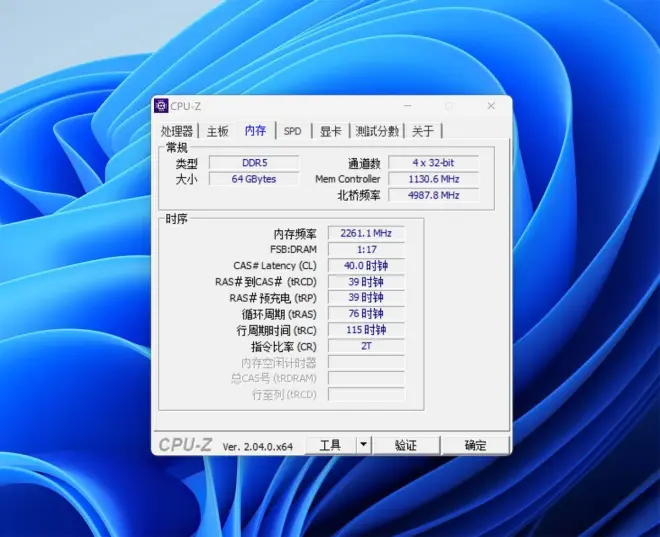Switch to the 测试分数 tab

pyautogui.click(x=377, y=131)
